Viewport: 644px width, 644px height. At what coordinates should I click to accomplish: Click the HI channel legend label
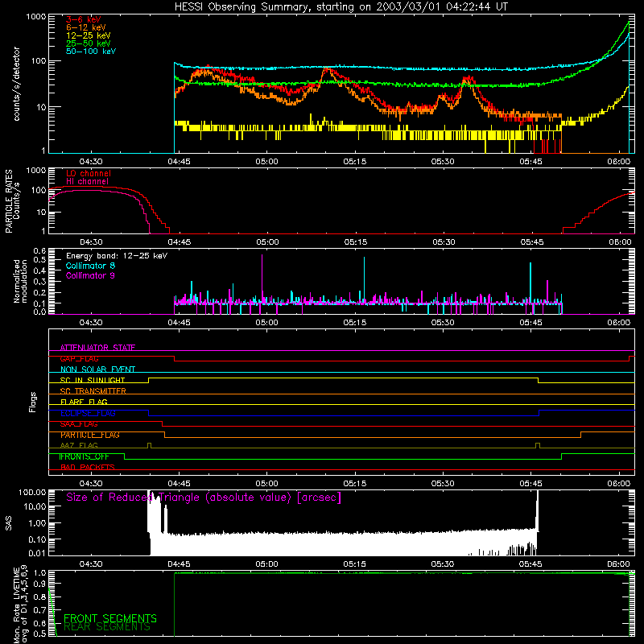[x=87, y=182]
